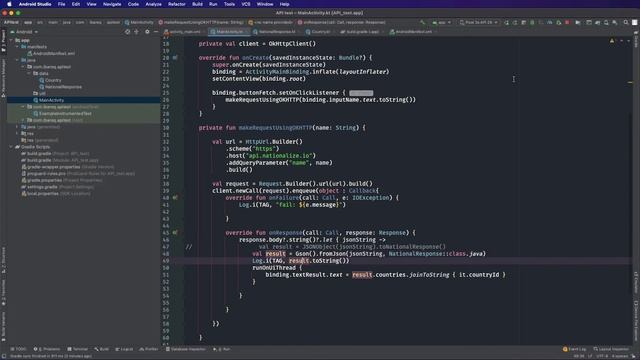Image resolution: width=640 pixels, height=360 pixels.
Task: Open the Navigate menu
Action: click(112, 4)
